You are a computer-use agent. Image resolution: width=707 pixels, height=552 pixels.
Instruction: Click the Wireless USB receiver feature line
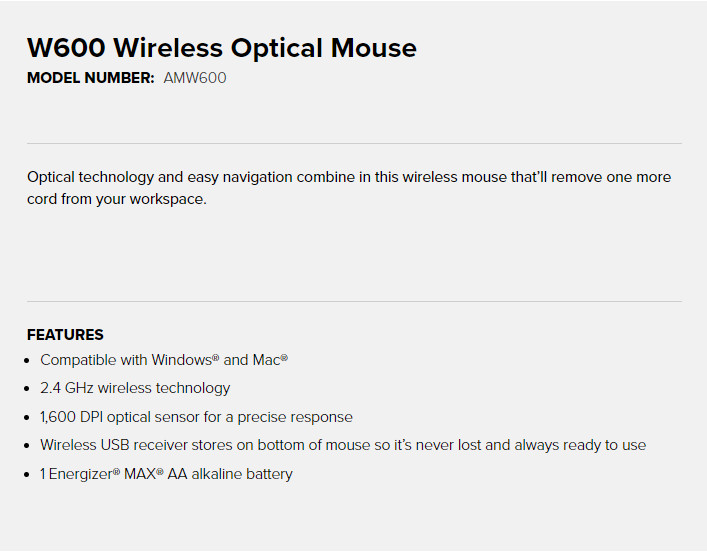click(343, 445)
